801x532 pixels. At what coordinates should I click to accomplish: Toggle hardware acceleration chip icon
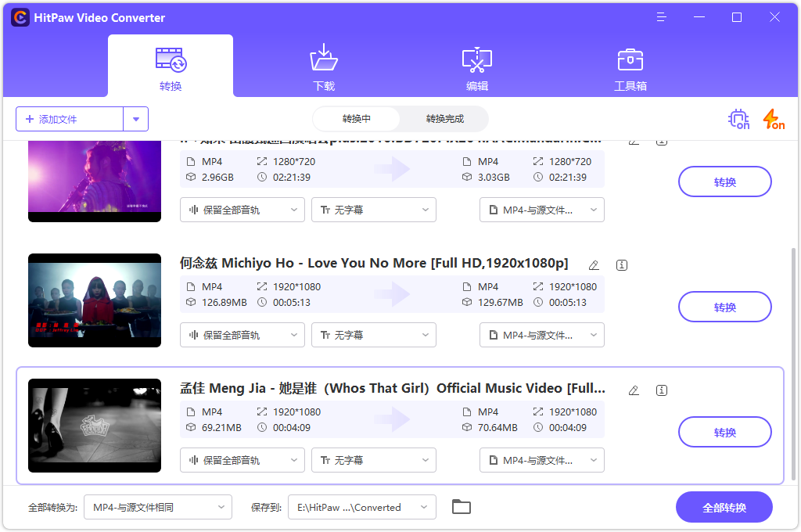tap(738, 119)
